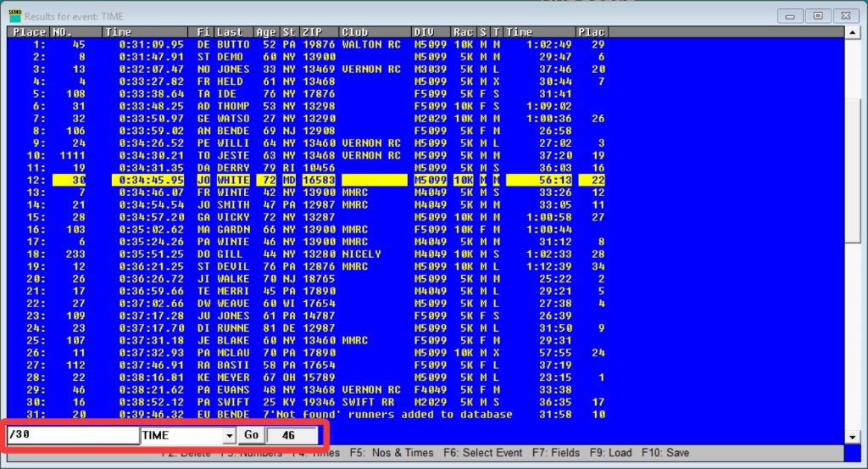
Task: Close the Results for event window
Action: (846, 16)
